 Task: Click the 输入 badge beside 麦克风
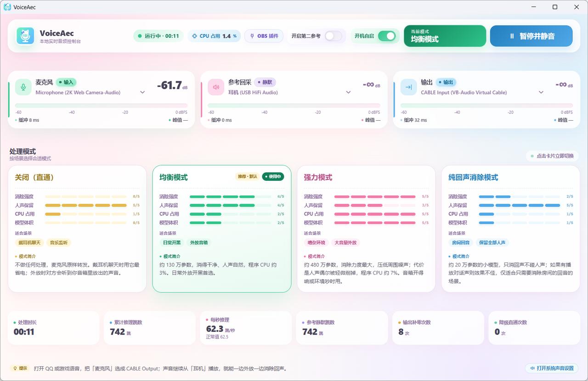tap(66, 82)
